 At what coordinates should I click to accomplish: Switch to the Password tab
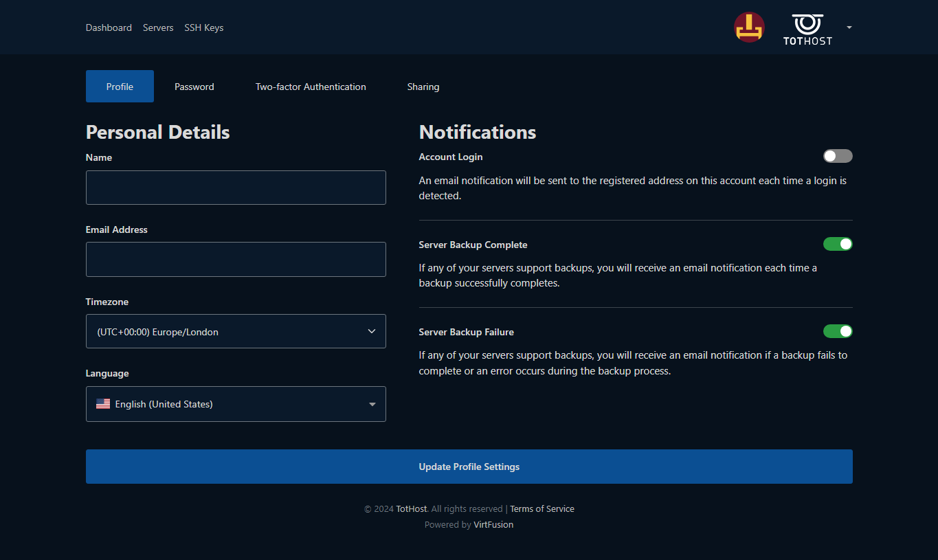[x=194, y=87]
